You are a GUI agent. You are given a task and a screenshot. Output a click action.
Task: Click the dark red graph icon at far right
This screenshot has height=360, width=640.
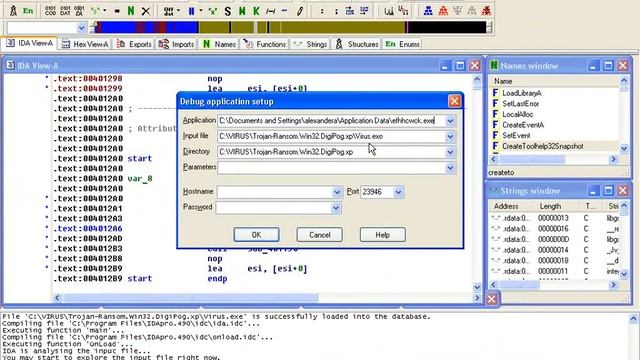point(486,11)
